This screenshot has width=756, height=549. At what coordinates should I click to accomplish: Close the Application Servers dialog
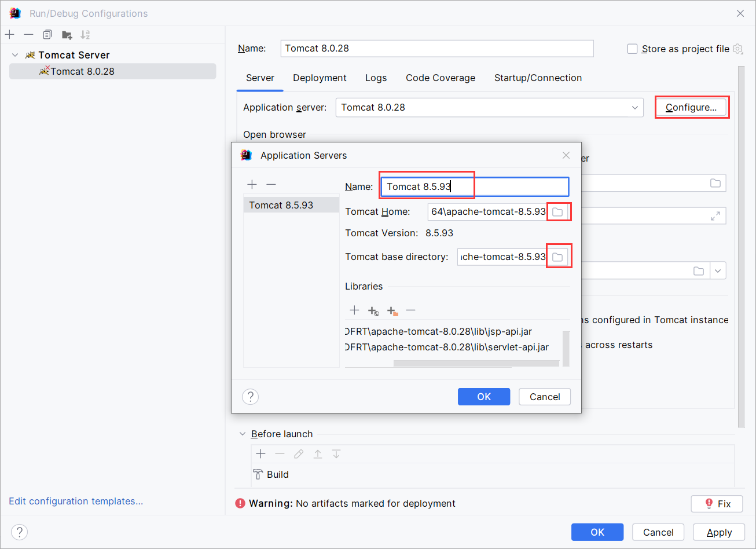click(x=566, y=155)
